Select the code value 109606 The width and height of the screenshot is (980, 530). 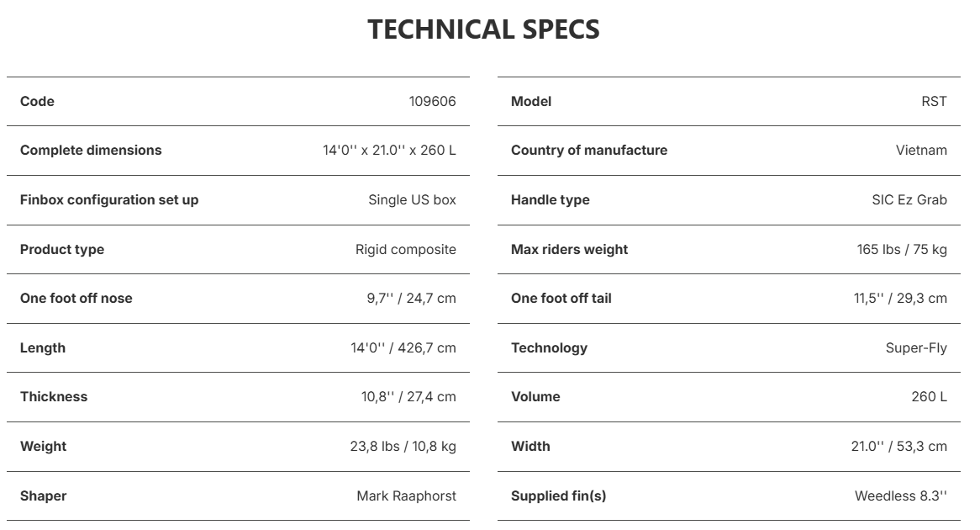coord(433,101)
